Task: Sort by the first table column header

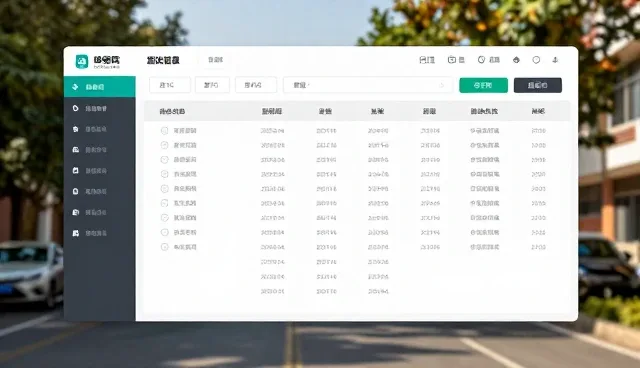Action: click(172, 111)
